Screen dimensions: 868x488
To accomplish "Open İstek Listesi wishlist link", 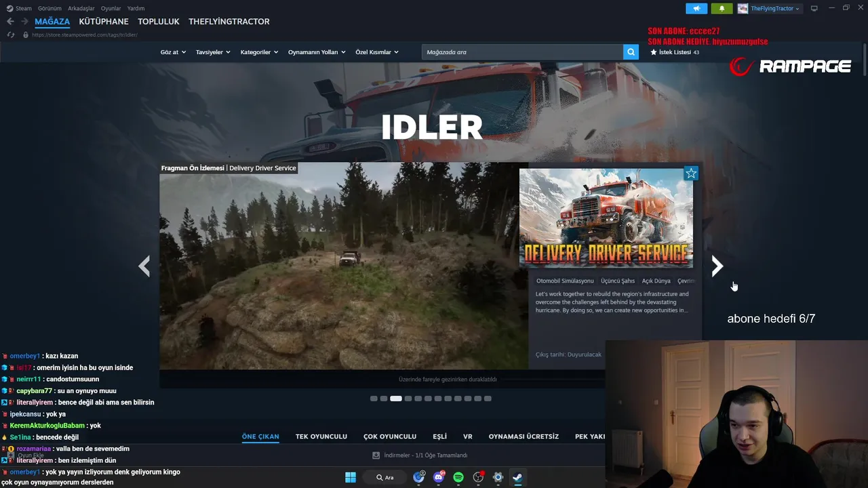I will pyautogui.click(x=675, y=52).
